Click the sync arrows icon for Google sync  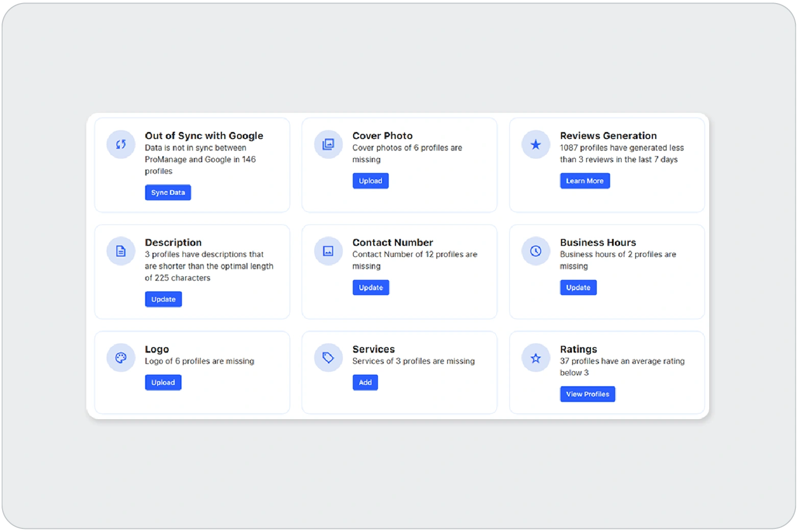(120, 144)
